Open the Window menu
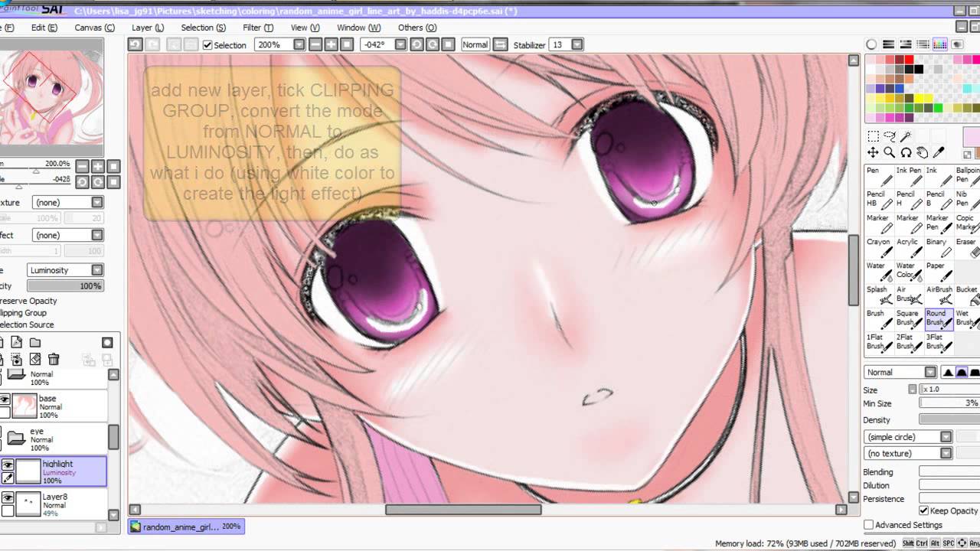980x551 pixels. pyautogui.click(x=359, y=28)
